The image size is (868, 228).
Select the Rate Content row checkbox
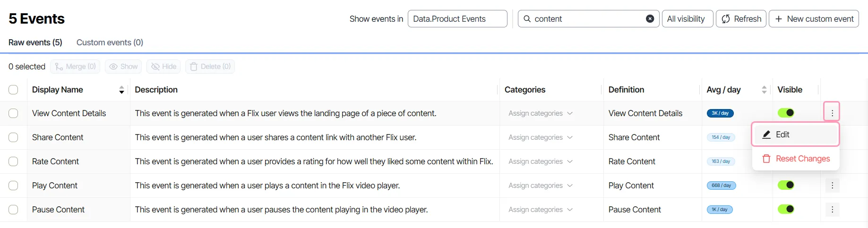(13, 161)
